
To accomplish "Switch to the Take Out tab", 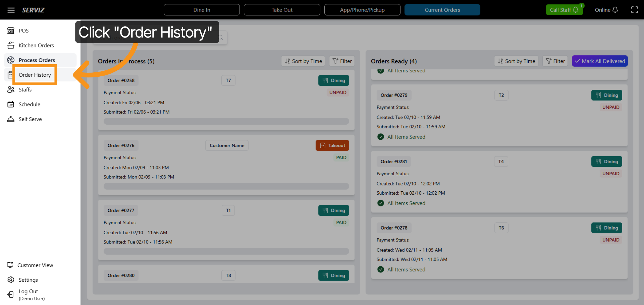I will pos(282,10).
